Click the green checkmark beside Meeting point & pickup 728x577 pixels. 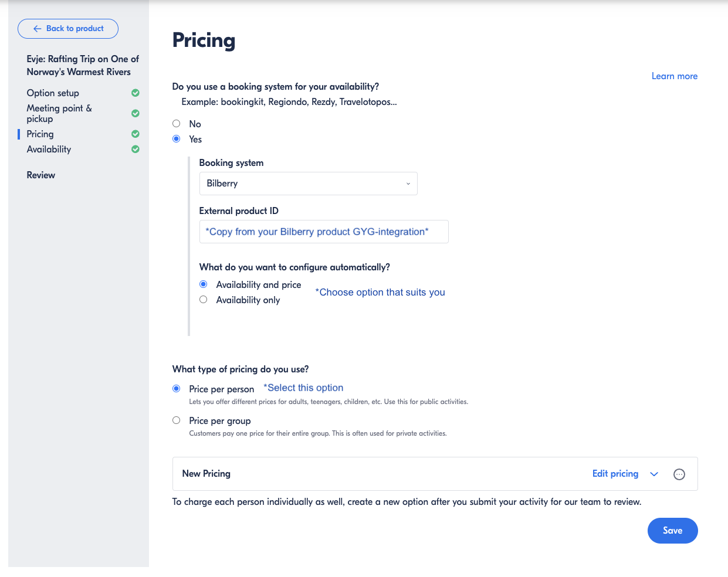[136, 113]
